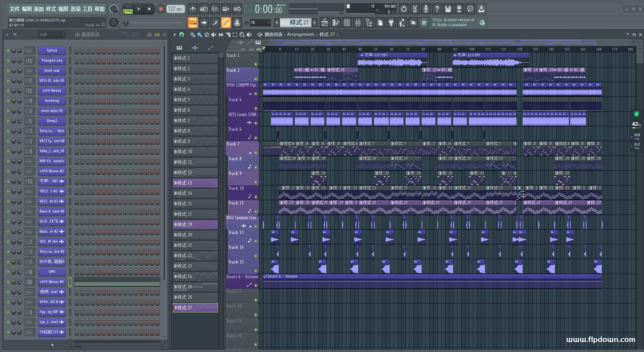Viewport: 644px width, 352px height.
Task: Open the playlist menu arrow beside magnet
Action: pyautogui.click(x=175, y=35)
